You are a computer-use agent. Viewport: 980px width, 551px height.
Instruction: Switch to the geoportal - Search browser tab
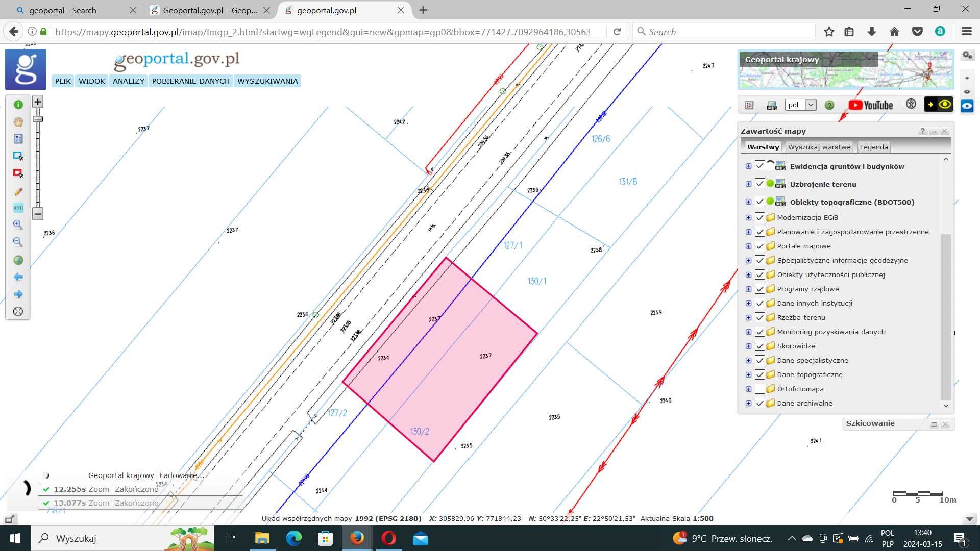point(77,10)
